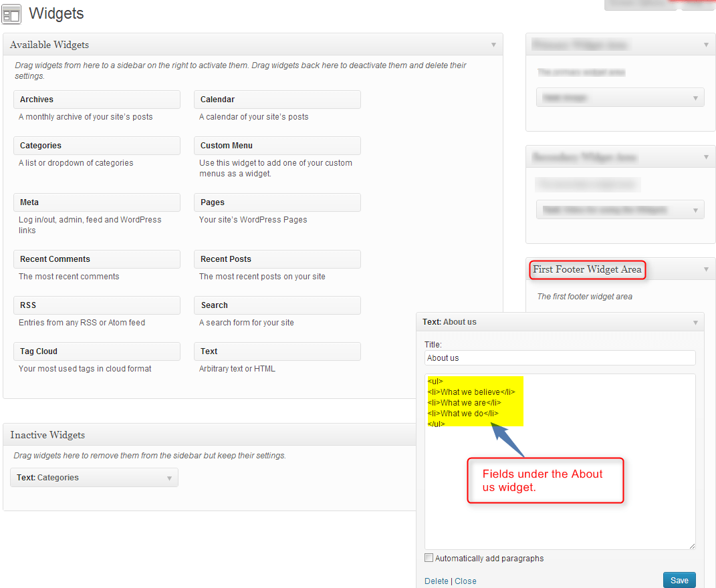Collapse the First Footer Widget Area arrow
The width and height of the screenshot is (716, 588).
click(x=706, y=269)
